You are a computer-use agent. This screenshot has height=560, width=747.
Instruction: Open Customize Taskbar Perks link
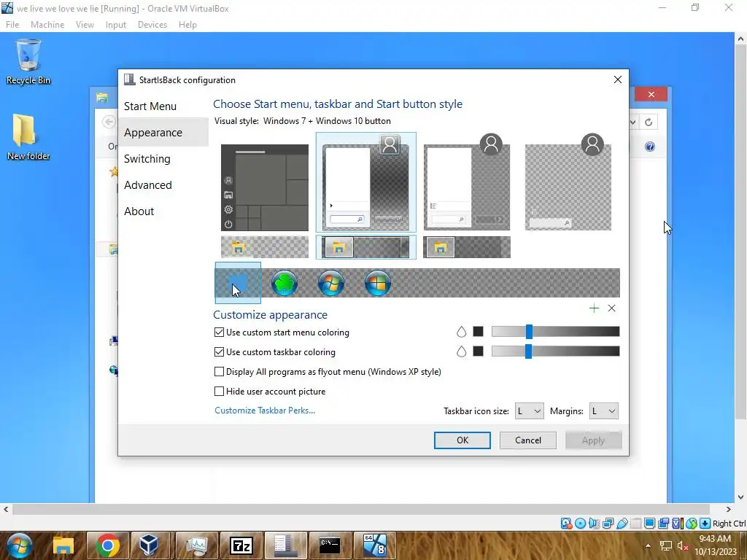[x=265, y=411]
